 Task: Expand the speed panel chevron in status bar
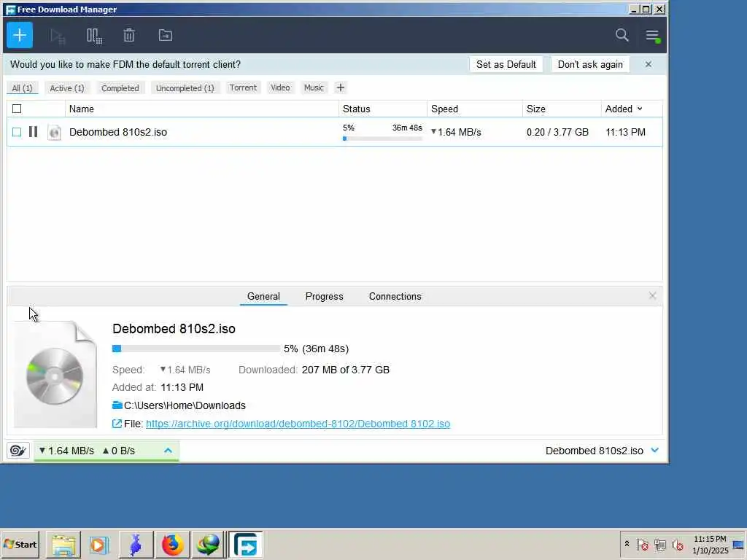pyautogui.click(x=169, y=450)
